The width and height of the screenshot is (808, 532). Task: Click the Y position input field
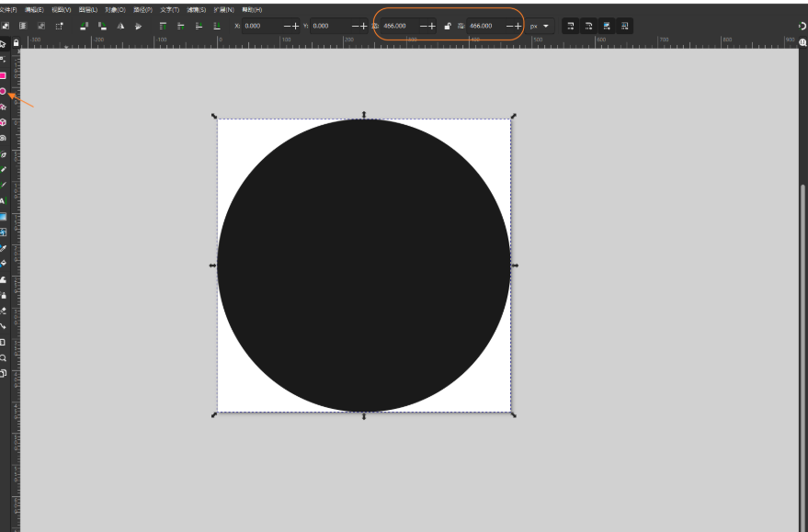pyautogui.click(x=330, y=26)
